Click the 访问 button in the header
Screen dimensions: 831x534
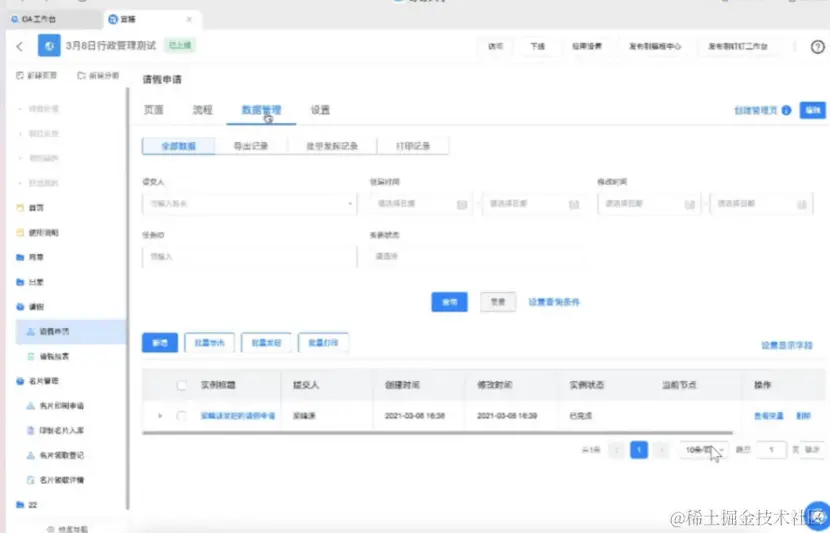pos(496,46)
